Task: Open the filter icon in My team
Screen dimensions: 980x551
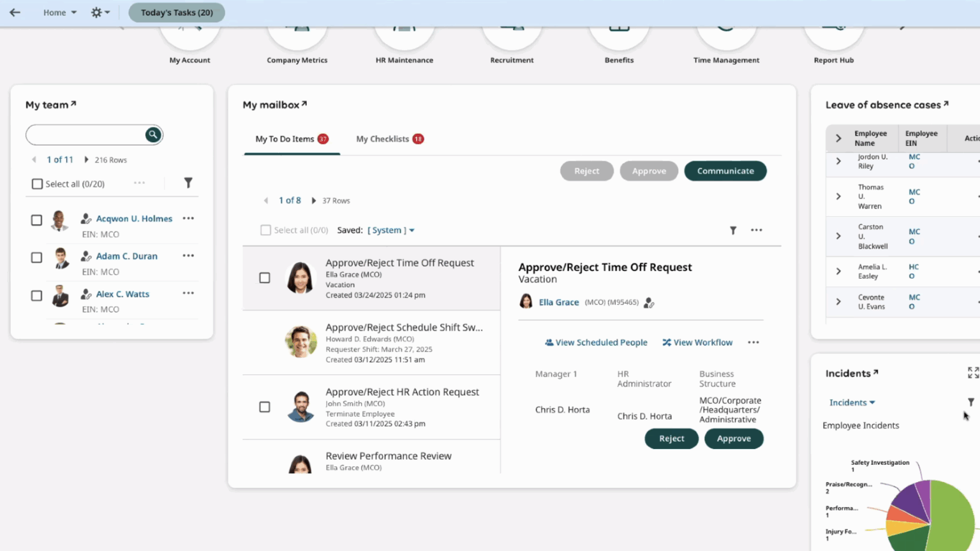Action: coord(188,183)
